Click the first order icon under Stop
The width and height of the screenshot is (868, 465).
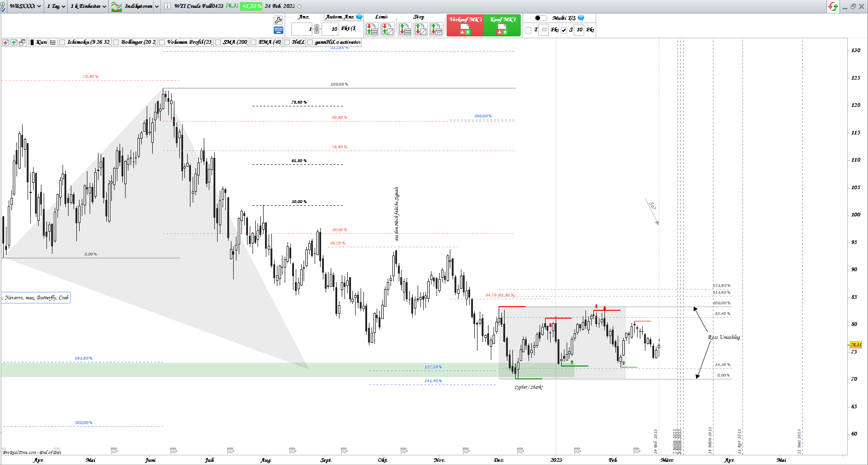pyautogui.click(x=405, y=29)
